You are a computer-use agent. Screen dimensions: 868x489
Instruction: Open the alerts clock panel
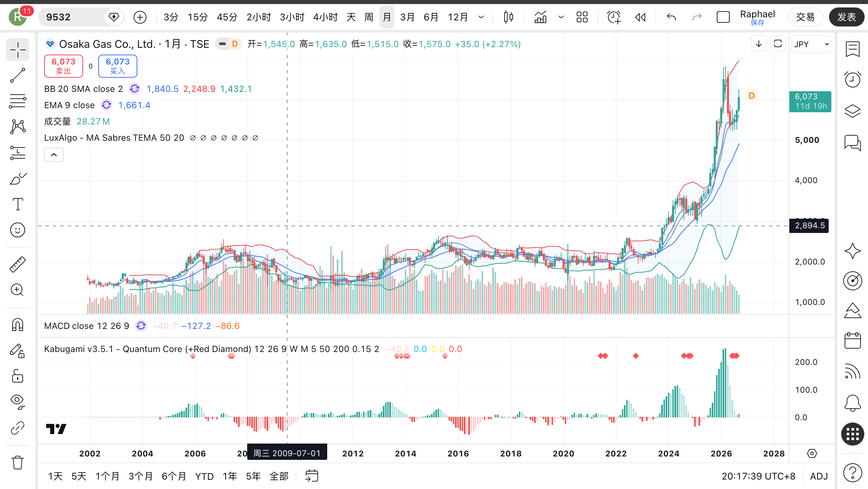click(852, 80)
